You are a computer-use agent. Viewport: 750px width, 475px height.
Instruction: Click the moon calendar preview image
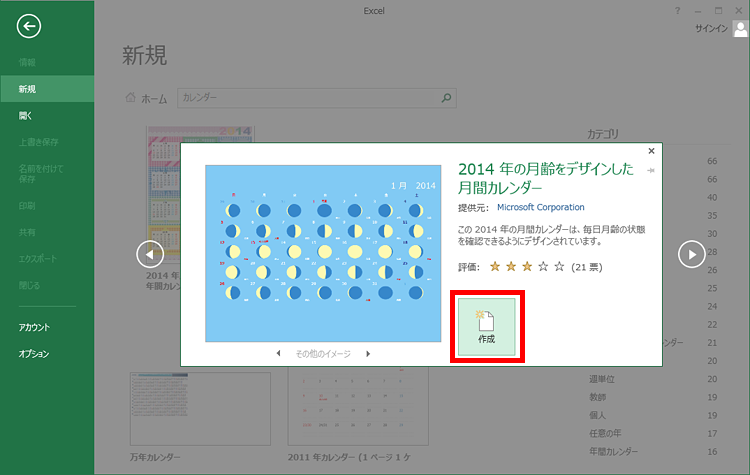click(x=323, y=254)
